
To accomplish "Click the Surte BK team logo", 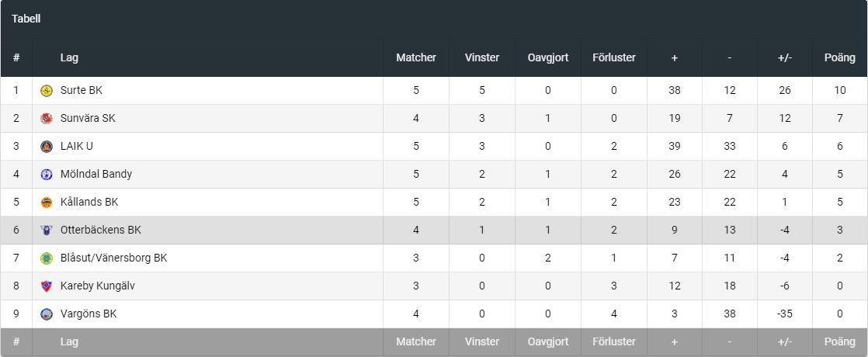I will 47,91.
